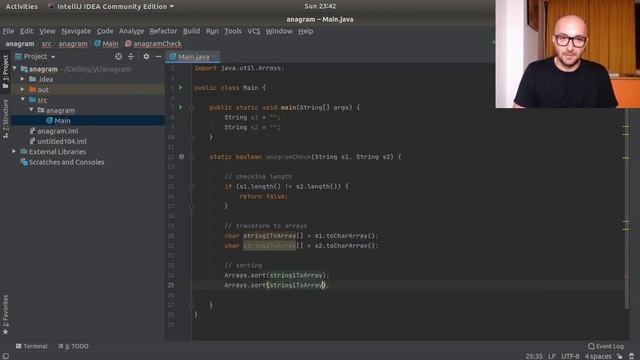The width and height of the screenshot is (640, 360).
Task: Click the editor vertical scrollbar
Action: [627, 209]
